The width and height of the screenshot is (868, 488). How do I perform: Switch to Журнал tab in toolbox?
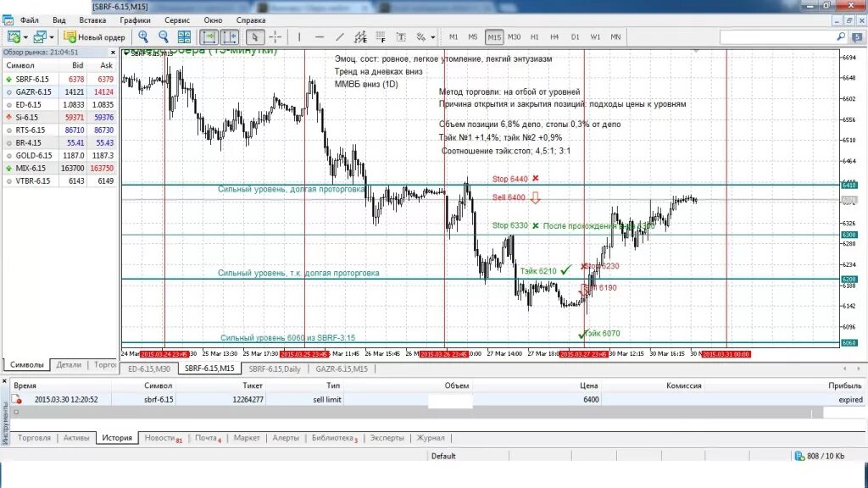point(431,438)
